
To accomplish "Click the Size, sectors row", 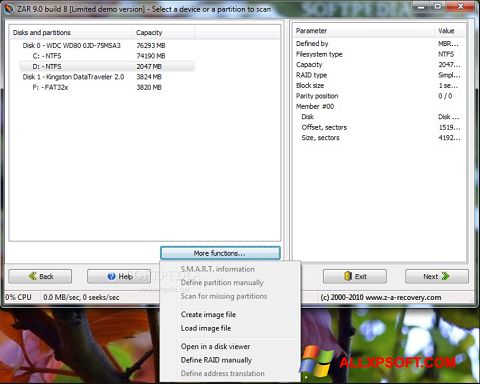I will (x=379, y=138).
